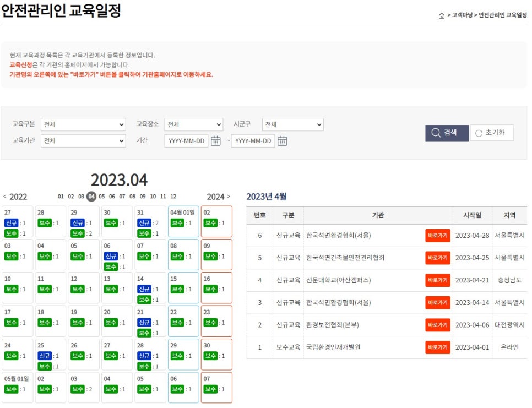Click 바로가기 for 환경보전협회(본부)
The height and width of the screenshot is (408, 532).
[438, 325]
